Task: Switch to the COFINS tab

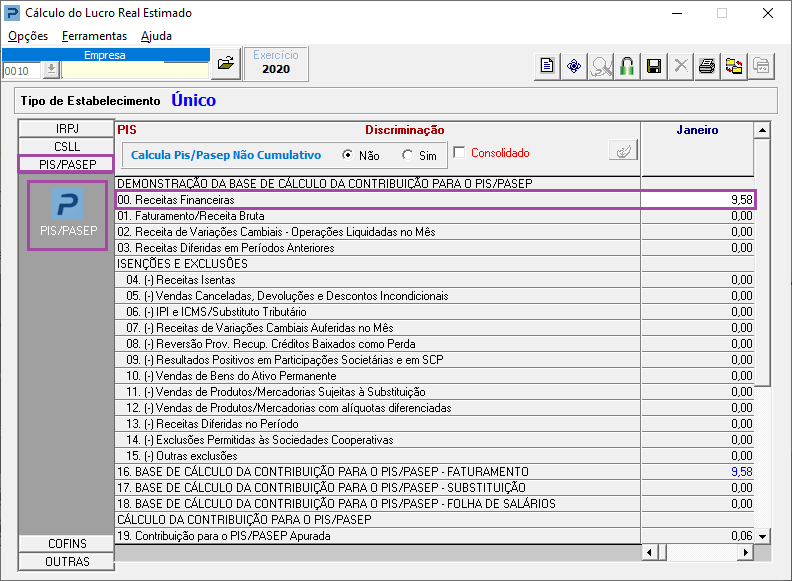Action: pos(67,544)
